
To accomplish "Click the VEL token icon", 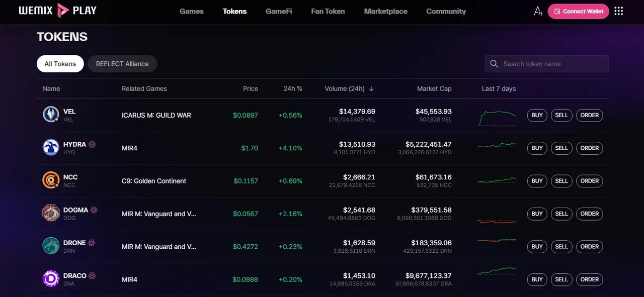I will coord(51,115).
